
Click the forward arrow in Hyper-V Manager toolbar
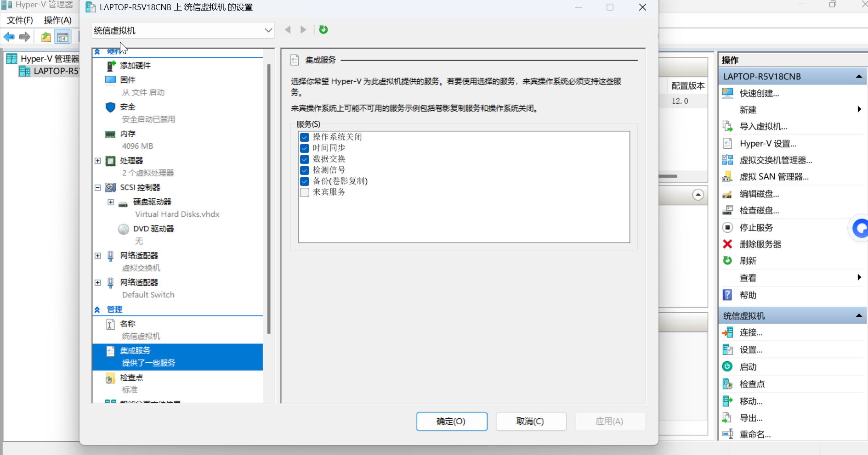point(25,37)
